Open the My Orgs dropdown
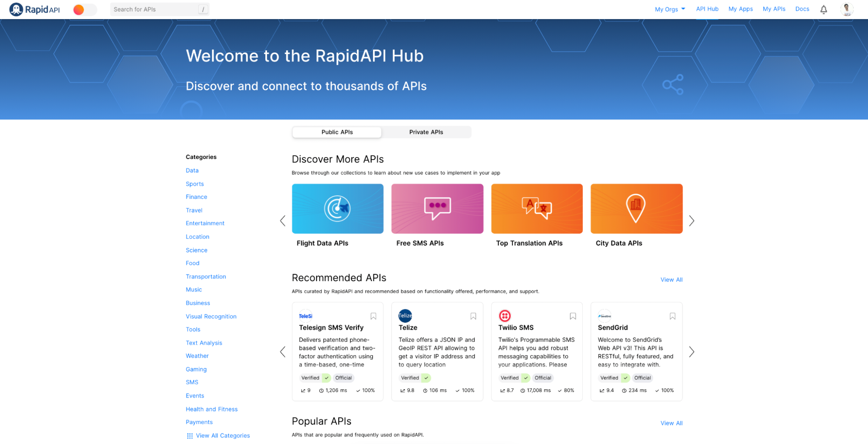The image size is (868, 444). 670,9
